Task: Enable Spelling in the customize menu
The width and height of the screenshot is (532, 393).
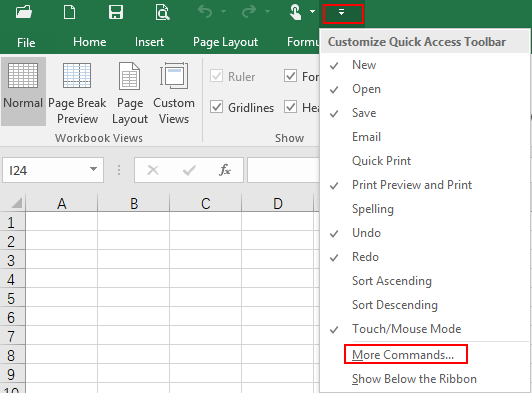Action: (424, 209)
